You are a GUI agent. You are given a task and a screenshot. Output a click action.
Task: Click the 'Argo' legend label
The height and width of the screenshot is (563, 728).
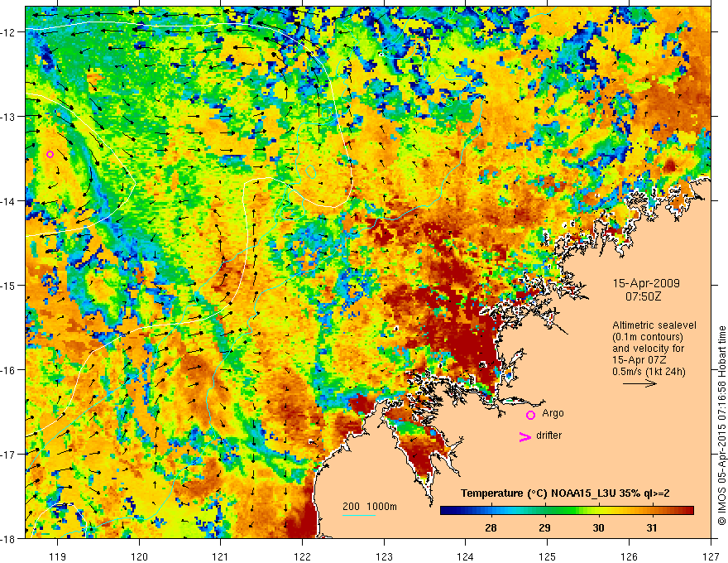553,413
